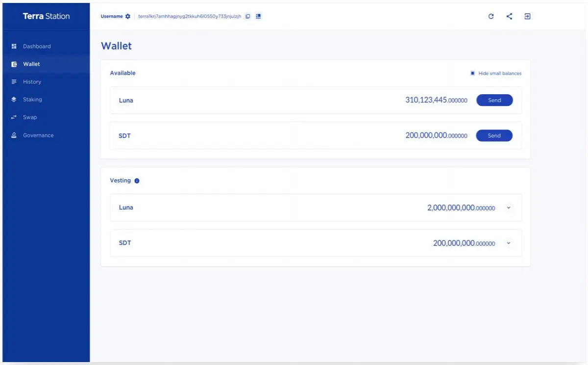Click the Vesting info icon

point(137,181)
